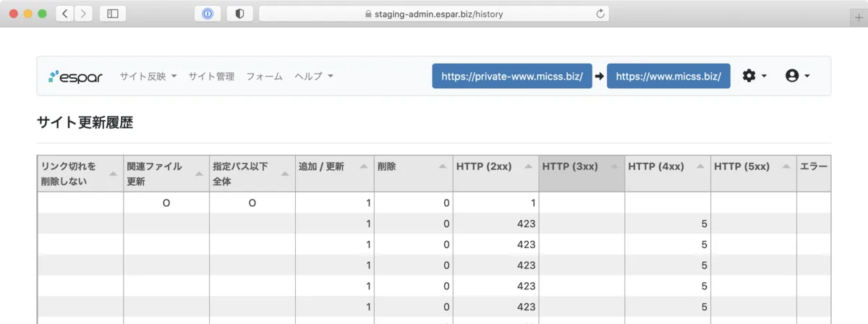Sort by 追加 / 更新 column
Viewport: 868px width, 324px height.
334,174
